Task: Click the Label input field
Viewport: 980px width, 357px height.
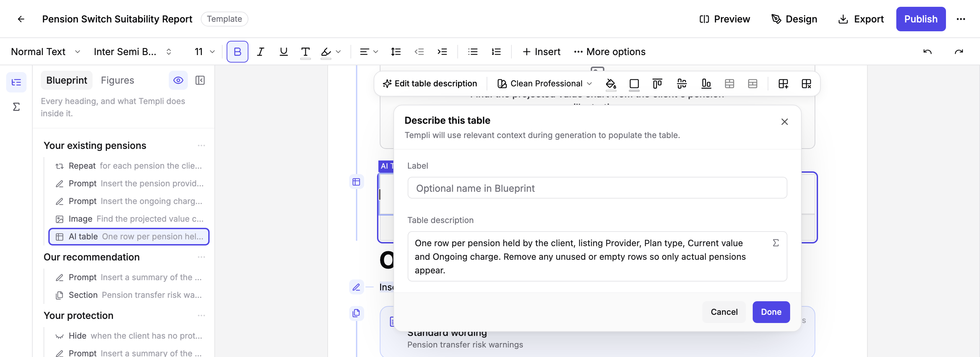Action: point(597,188)
